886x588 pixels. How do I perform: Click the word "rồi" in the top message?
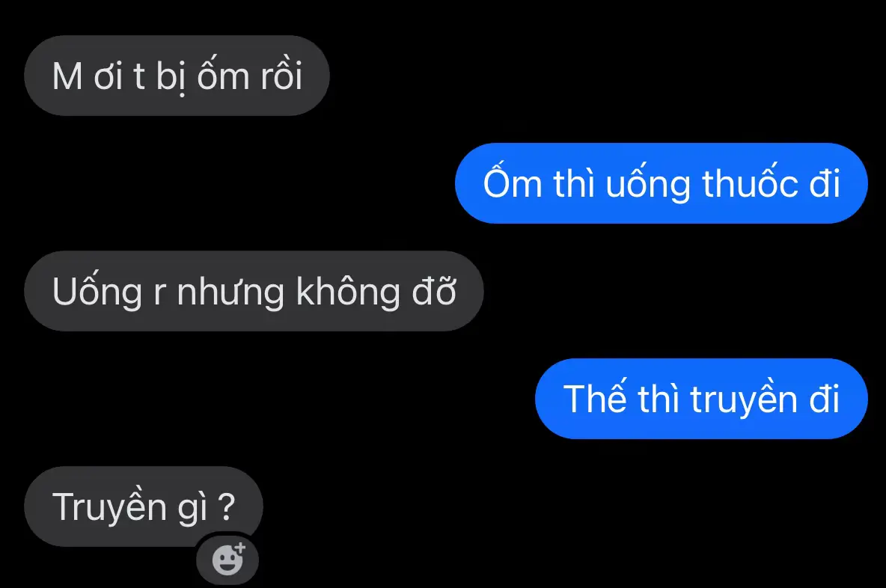coord(281,75)
